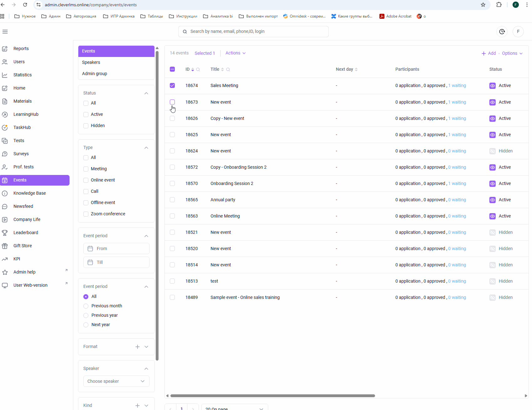Toggle hidden eye for event 18624
Image resolution: width=532 pixels, height=410 pixels.
493,151
